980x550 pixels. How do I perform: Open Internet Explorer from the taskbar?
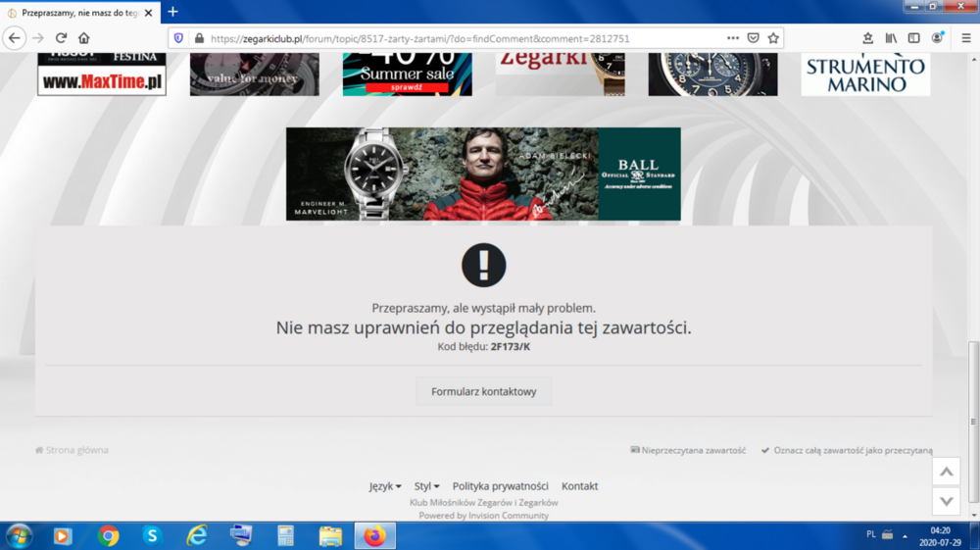pos(197,536)
